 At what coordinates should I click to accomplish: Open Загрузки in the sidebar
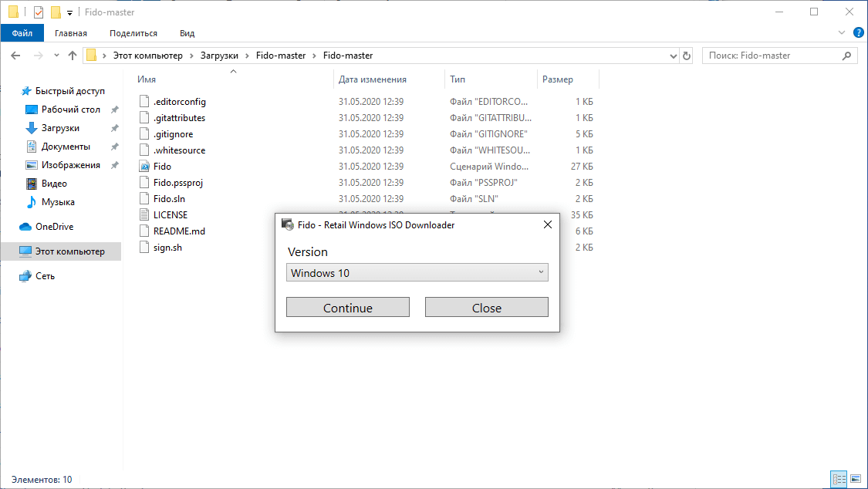[x=60, y=128]
